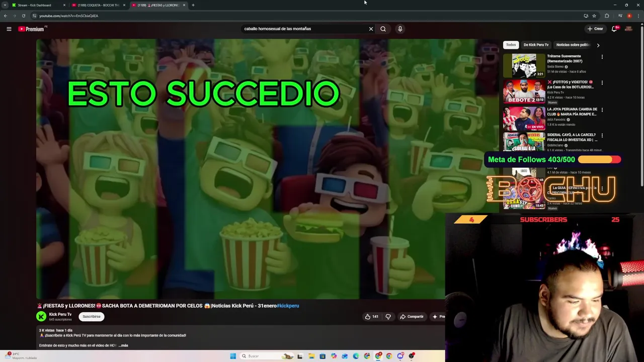This screenshot has width=644, height=362.
Task: Select the De Kick Peru Tv chip
Action: tap(536, 45)
